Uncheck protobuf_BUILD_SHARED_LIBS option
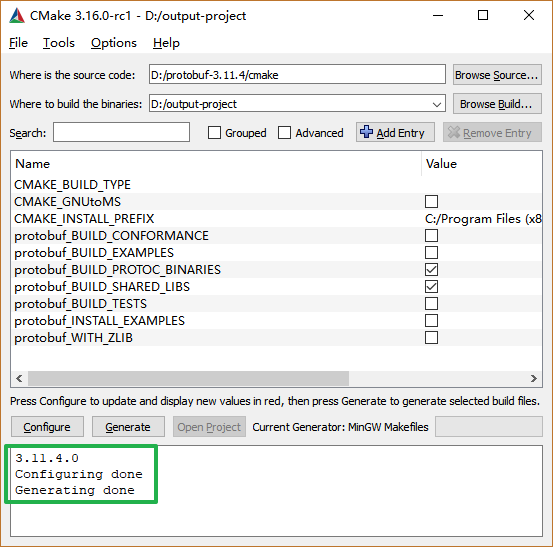This screenshot has height=547, width=553. click(431, 287)
